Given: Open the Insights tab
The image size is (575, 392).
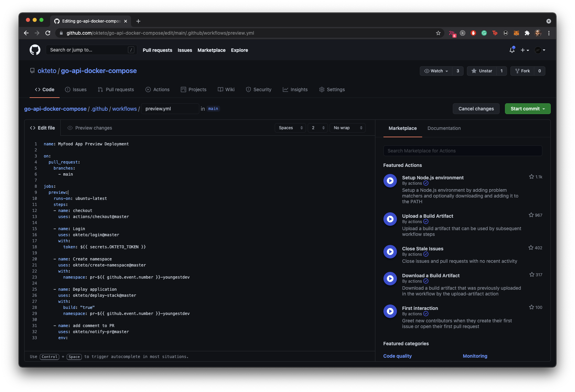Looking at the screenshot, I should coord(295,90).
